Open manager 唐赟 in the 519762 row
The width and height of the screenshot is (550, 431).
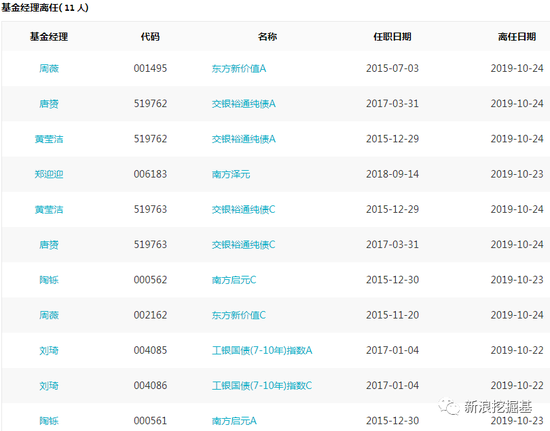pos(49,104)
